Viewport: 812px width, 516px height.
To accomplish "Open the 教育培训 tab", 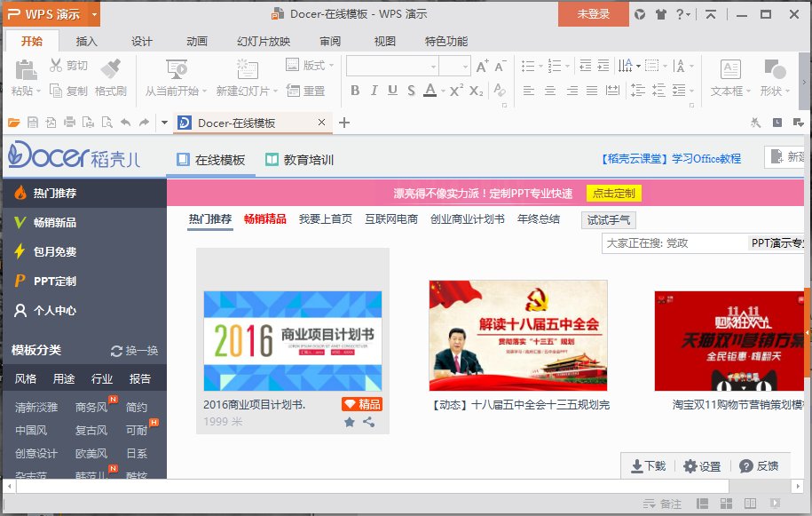I will pos(299,160).
